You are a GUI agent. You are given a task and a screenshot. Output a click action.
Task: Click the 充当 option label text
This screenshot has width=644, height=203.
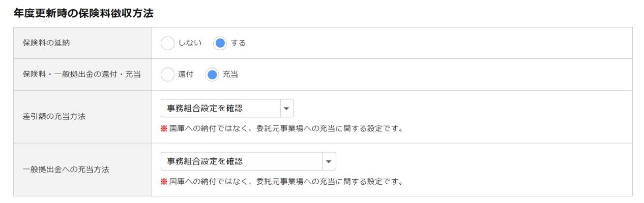(230, 75)
